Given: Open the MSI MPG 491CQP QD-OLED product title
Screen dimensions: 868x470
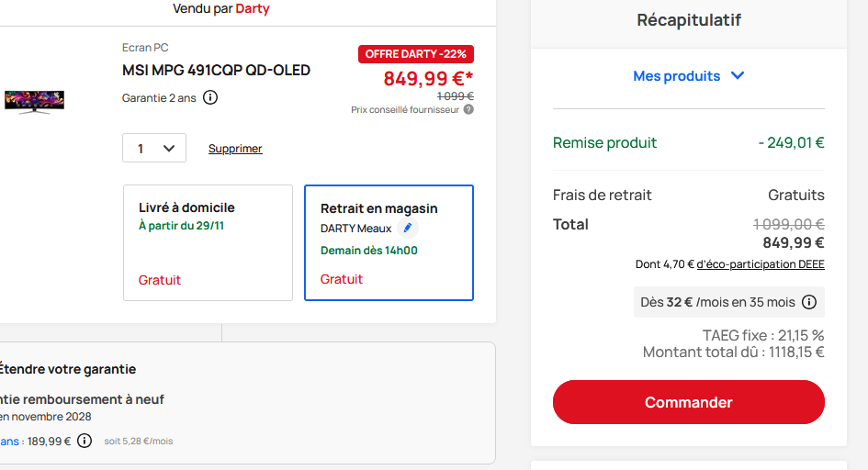Looking at the screenshot, I should pyautogui.click(x=216, y=70).
